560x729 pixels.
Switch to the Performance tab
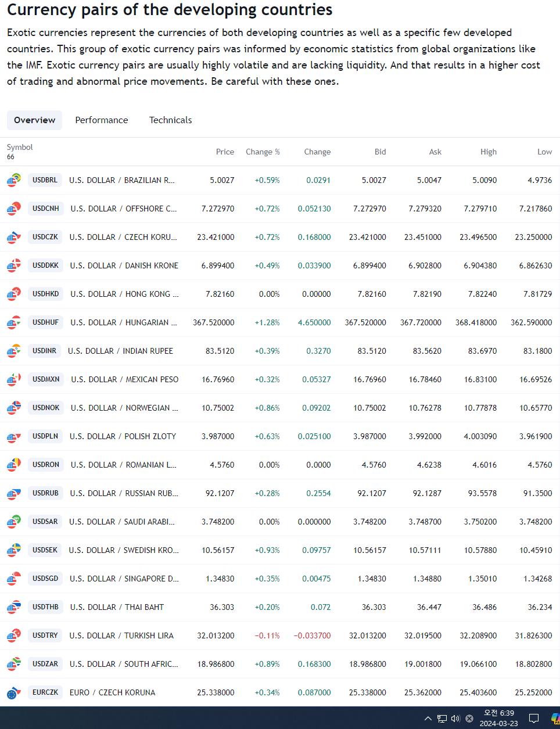tap(102, 120)
